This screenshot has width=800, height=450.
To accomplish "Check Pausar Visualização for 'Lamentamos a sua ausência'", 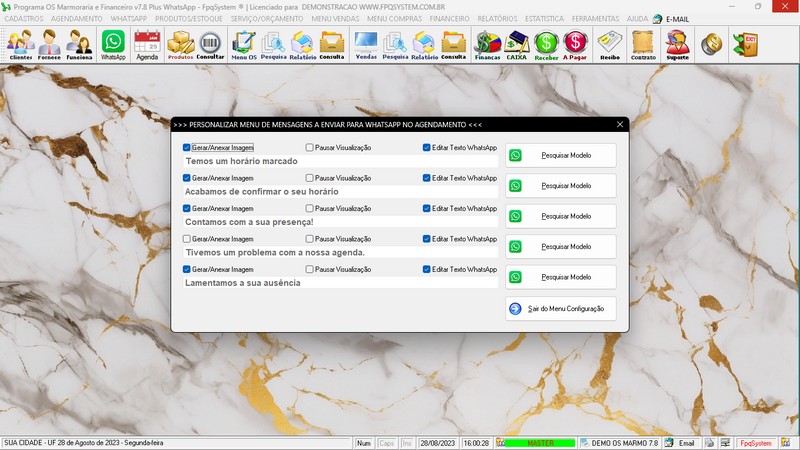I will (x=310, y=269).
